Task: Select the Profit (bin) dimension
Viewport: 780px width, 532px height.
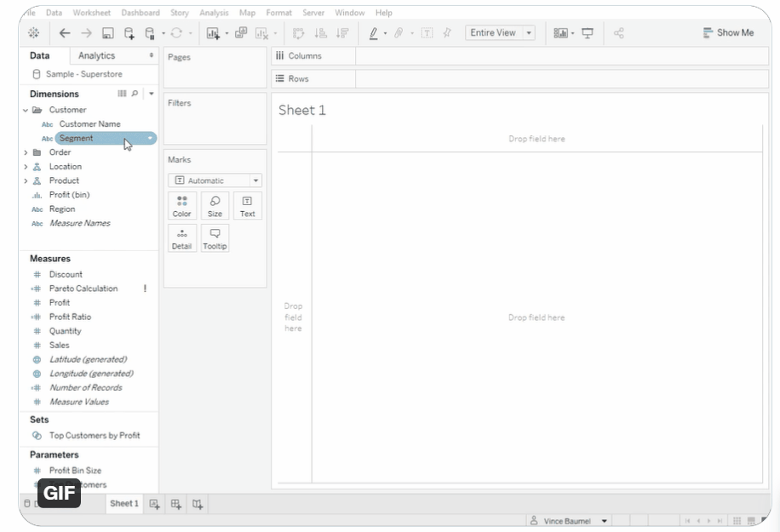Action: point(69,195)
